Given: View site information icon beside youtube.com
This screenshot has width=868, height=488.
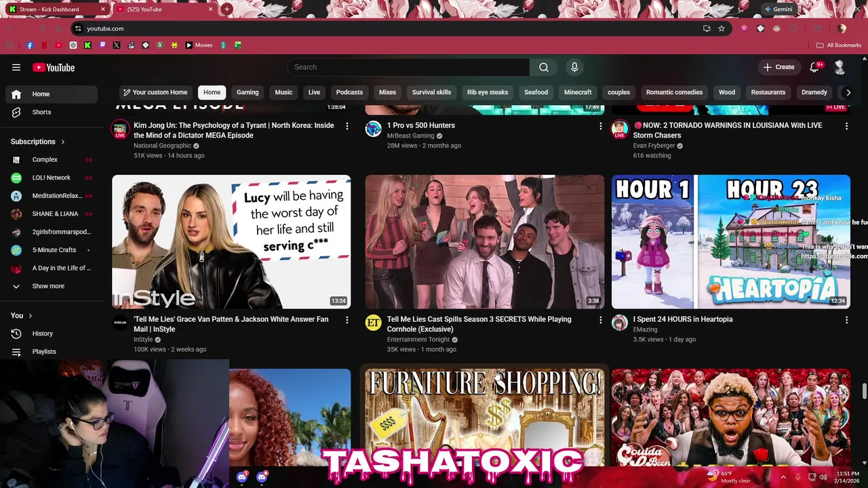Looking at the screenshot, I should coord(78,28).
